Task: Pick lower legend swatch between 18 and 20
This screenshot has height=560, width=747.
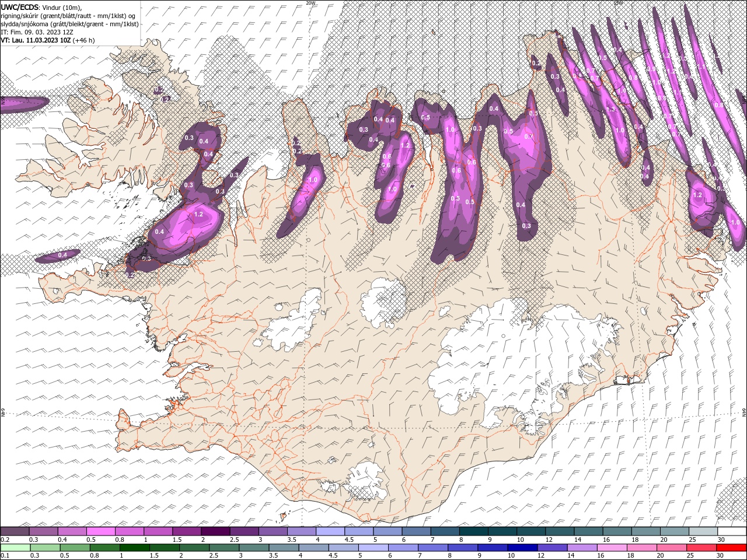Action: (642, 548)
